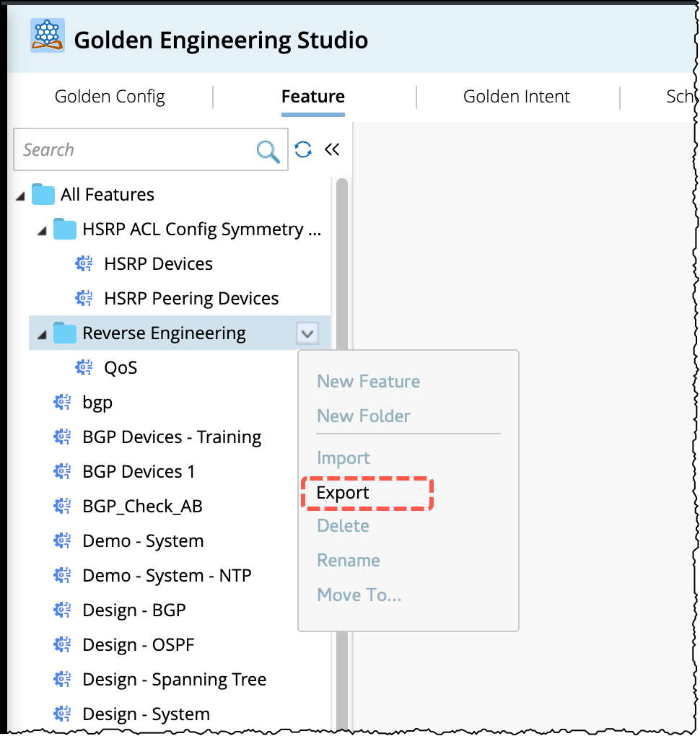Open the Golden Intent tab
700x736 pixels.
[x=517, y=97]
